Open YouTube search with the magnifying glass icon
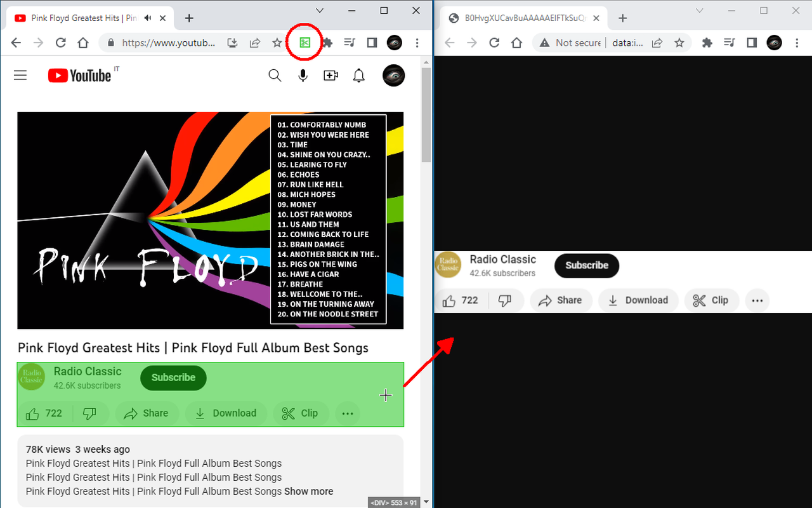The width and height of the screenshot is (812, 508). click(275, 75)
